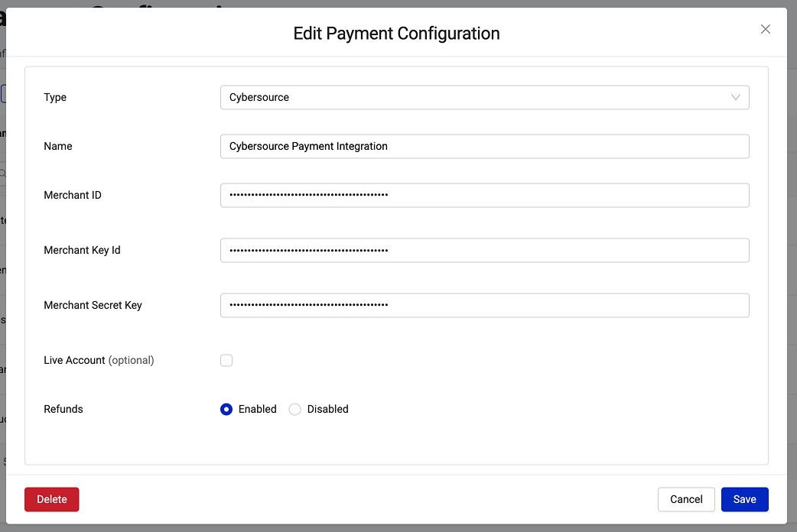The height and width of the screenshot is (532, 797).
Task: Save the payment configuration
Action: (744, 499)
